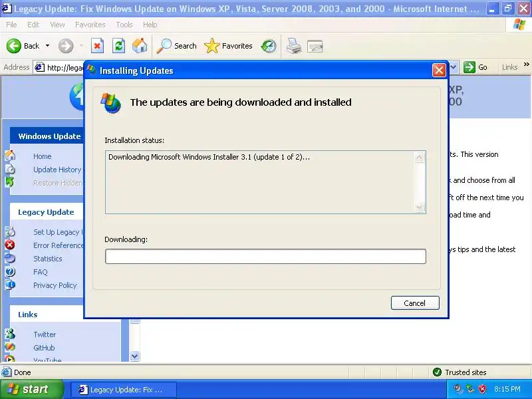Click the Restore Hidden updates icon
532x399 pixels.
coord(10,182)
